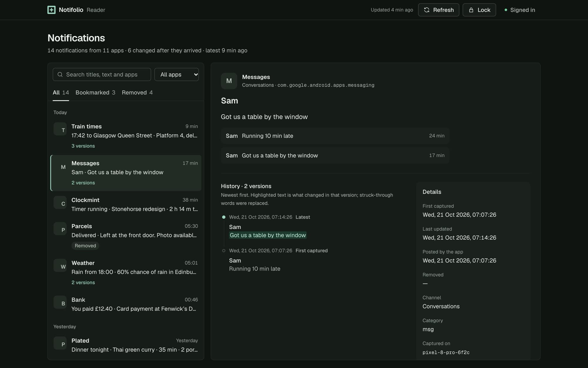588x368 pixels.
Task: Open the Plated Dinner tonight notification
Action: 126,345
